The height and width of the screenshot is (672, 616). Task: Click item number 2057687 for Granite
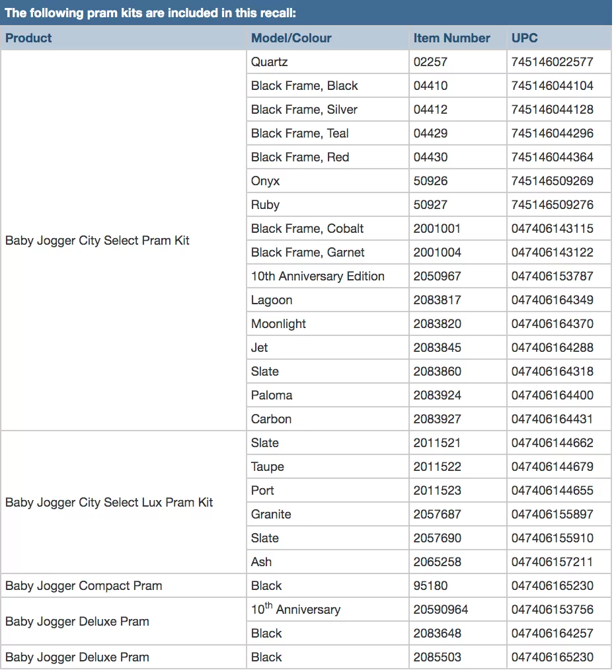458,514
